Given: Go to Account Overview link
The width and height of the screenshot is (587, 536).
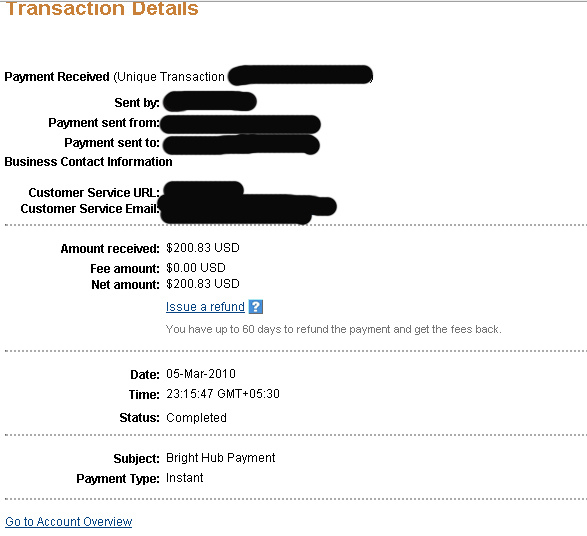Looking at the screenshot, I should [x=69, y=521].
